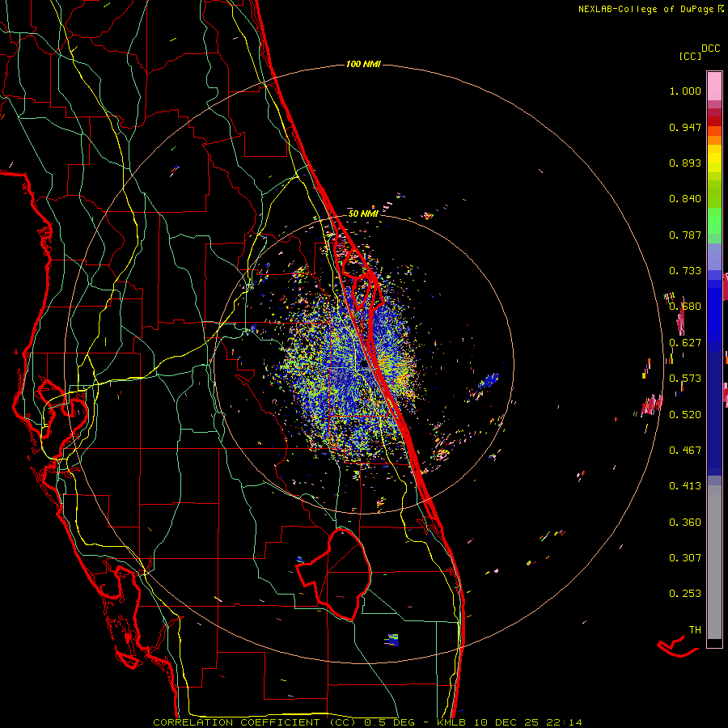The image size is (728, 728).
Task: Pick the light pink swatch at the color bar top
Action: click(714, 86)
